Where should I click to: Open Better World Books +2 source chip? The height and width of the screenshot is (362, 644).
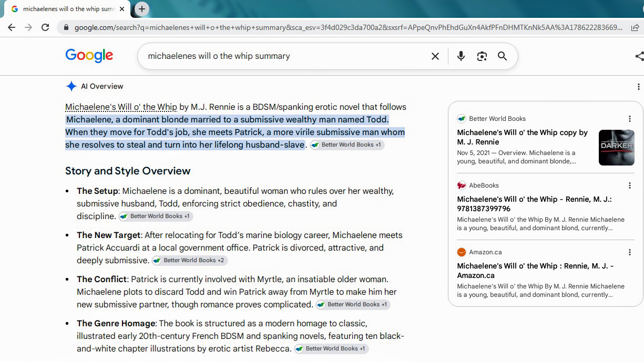click(190, 261)
